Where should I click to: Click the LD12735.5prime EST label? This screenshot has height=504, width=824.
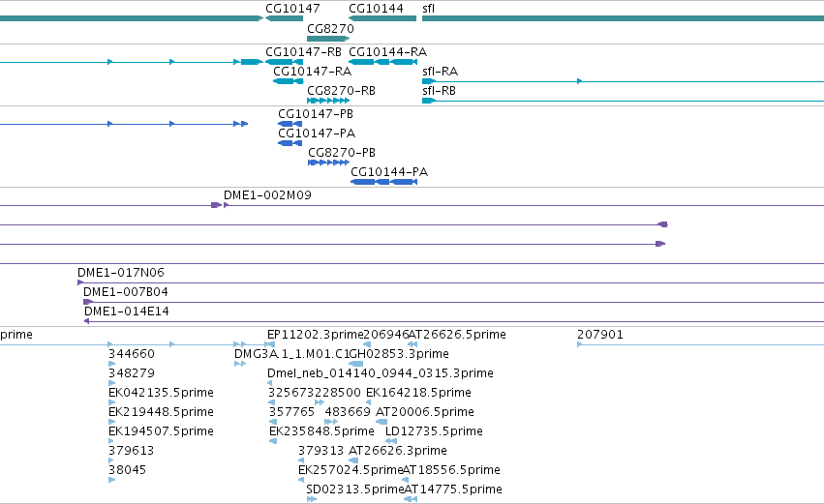tap(434, 431)
